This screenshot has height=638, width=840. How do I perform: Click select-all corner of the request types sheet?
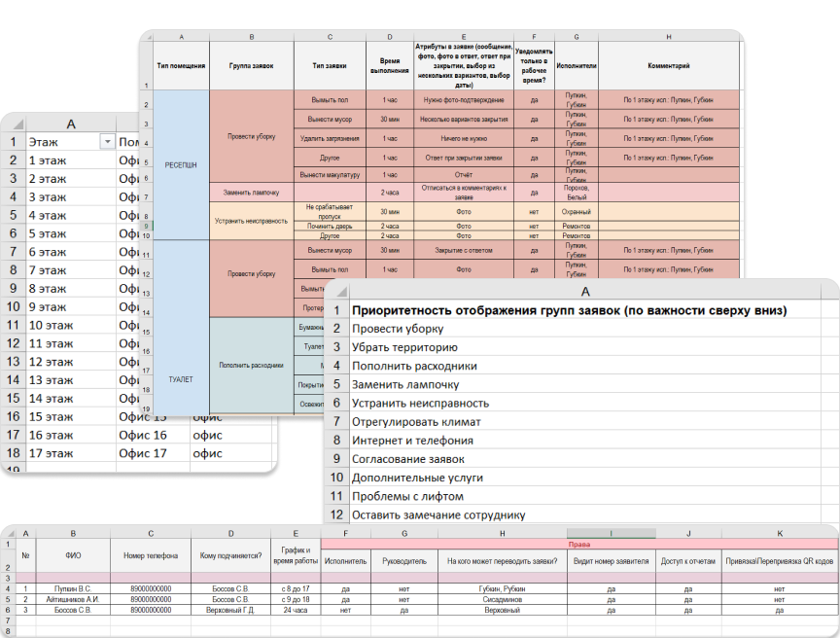(x=146, y=36)
